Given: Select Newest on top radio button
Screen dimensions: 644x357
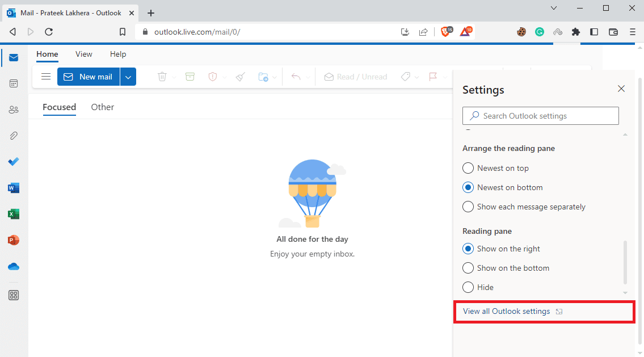Looking at the screenshot, I should click(468, 168).
